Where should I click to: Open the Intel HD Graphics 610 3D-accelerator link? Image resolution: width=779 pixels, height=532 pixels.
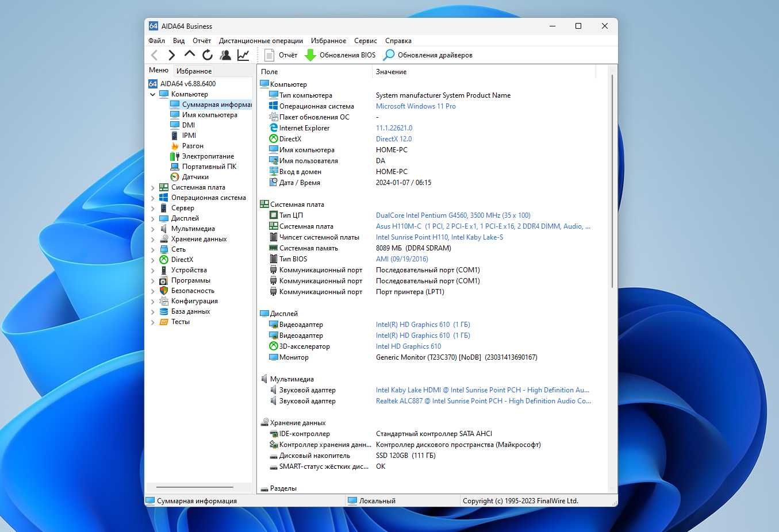[x=408, y=346]
